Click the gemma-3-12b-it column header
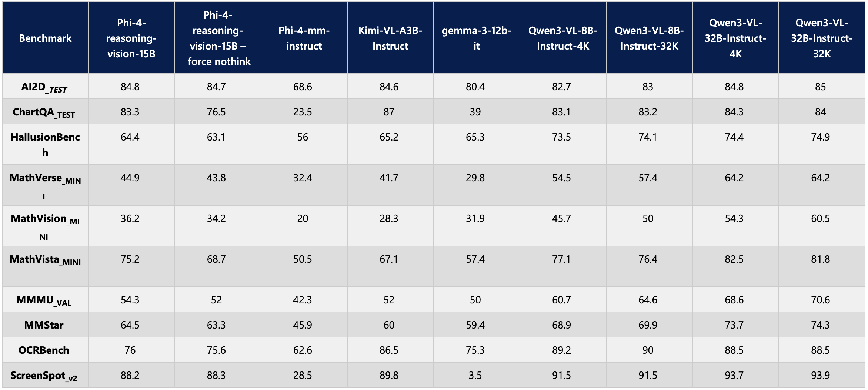Image resolution: width=868 pixels, height=390 pixels. [477, 38]
